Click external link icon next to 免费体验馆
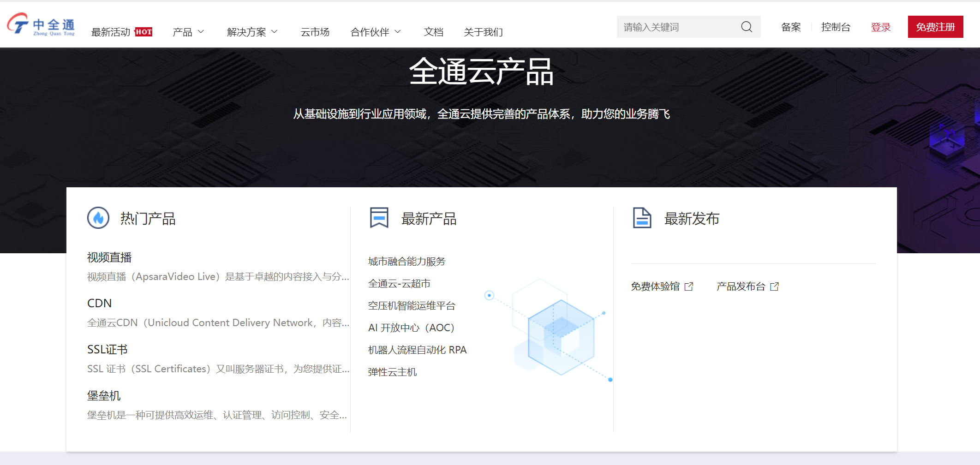This screenshot has height=465, width=980. 689,286
